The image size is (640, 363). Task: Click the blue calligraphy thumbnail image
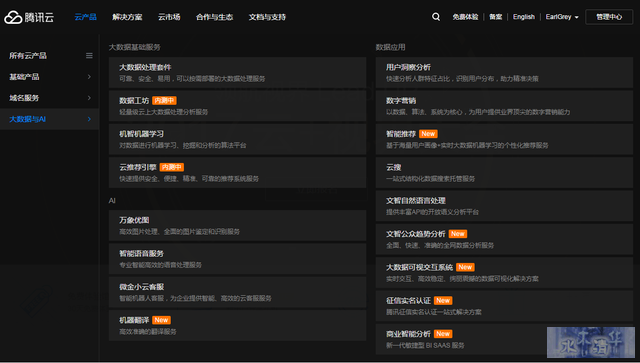point(591,342)
